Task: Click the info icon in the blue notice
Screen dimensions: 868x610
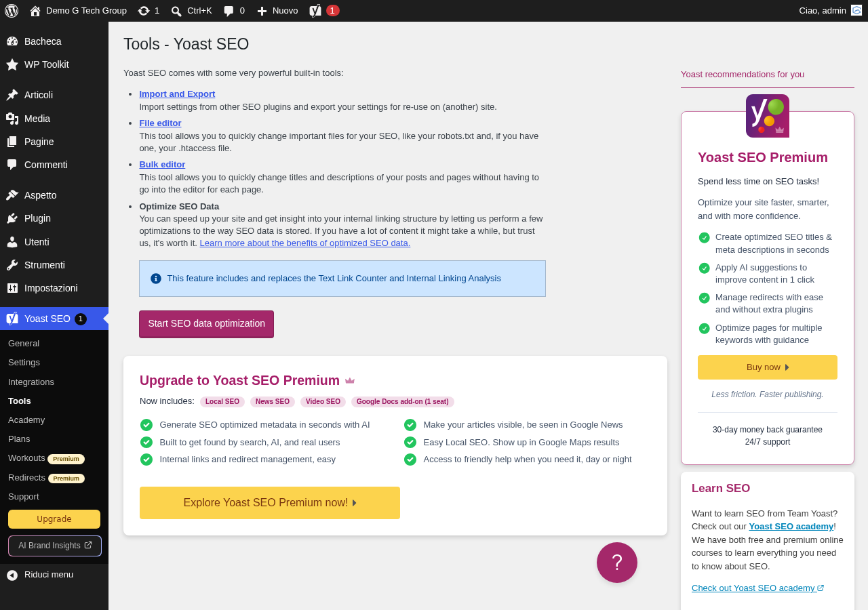Action: point(156,279)
